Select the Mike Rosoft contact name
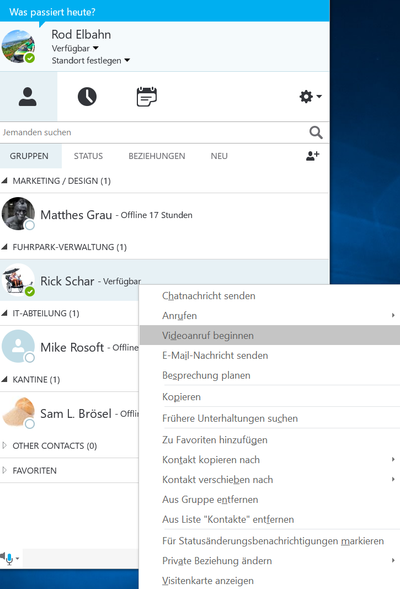Viewport: 400px width, 589px height. click(x=72, y=347)
